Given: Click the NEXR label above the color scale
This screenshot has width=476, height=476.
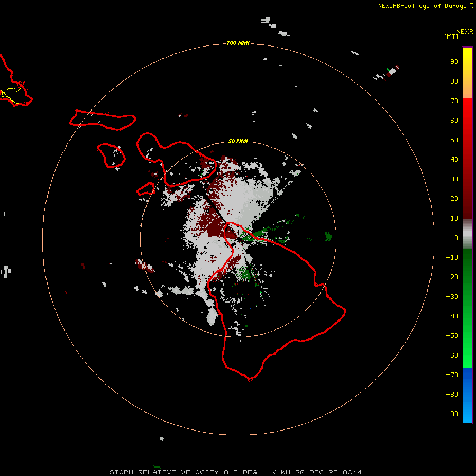Looking at the screenshot, I should [464, 32].
